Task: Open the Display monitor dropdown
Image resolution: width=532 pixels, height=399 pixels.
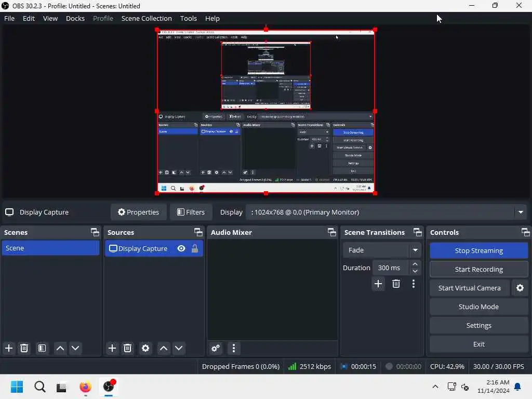Action: (521, 212)
